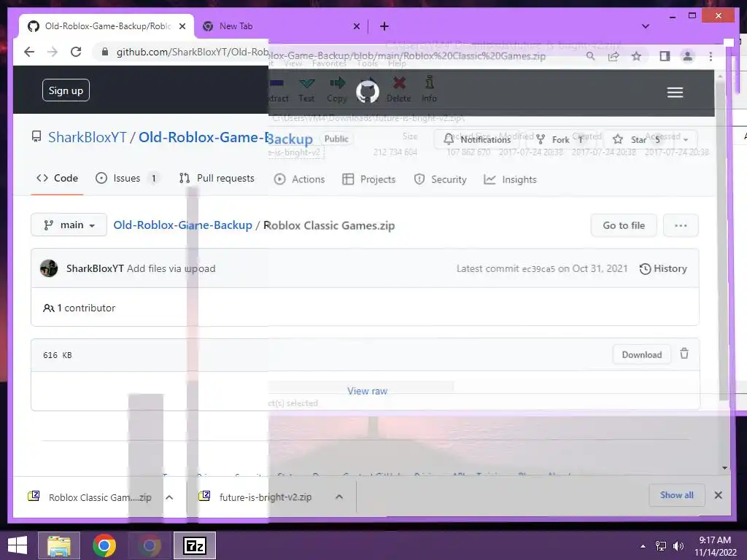Bookmark this page with the star icon
This screenshot has width=747, height=560.
pos(636,56)
